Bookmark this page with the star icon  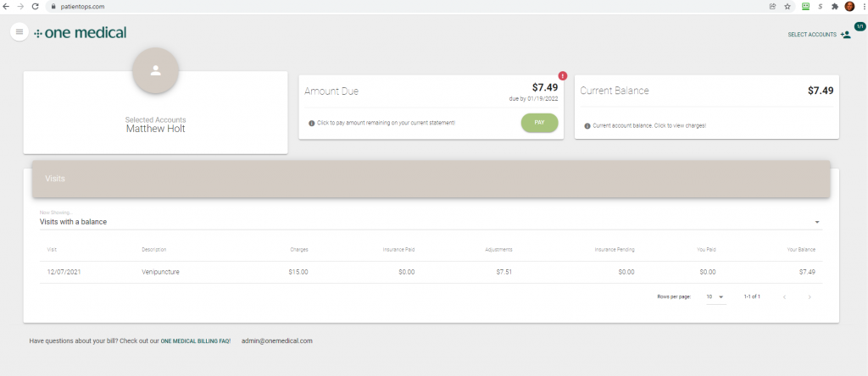[x=787, y=7]
